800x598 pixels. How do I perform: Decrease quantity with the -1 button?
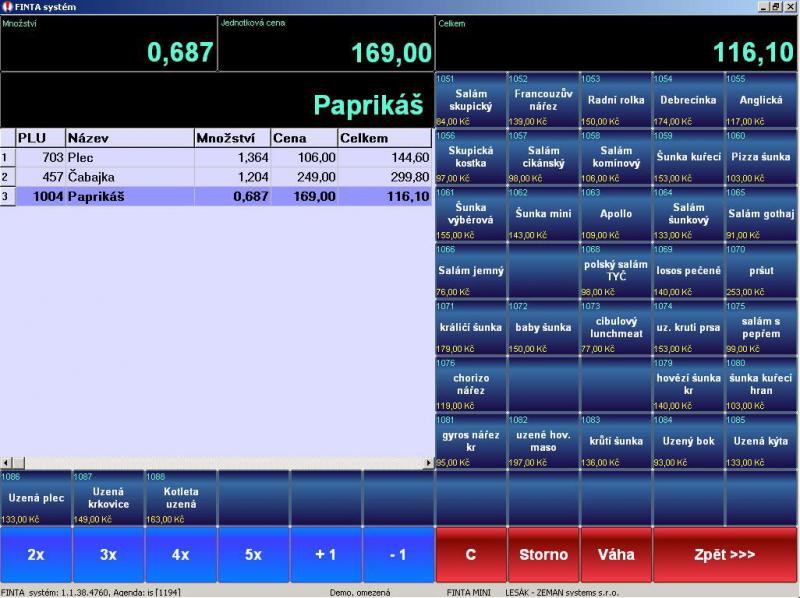(398, 554)
